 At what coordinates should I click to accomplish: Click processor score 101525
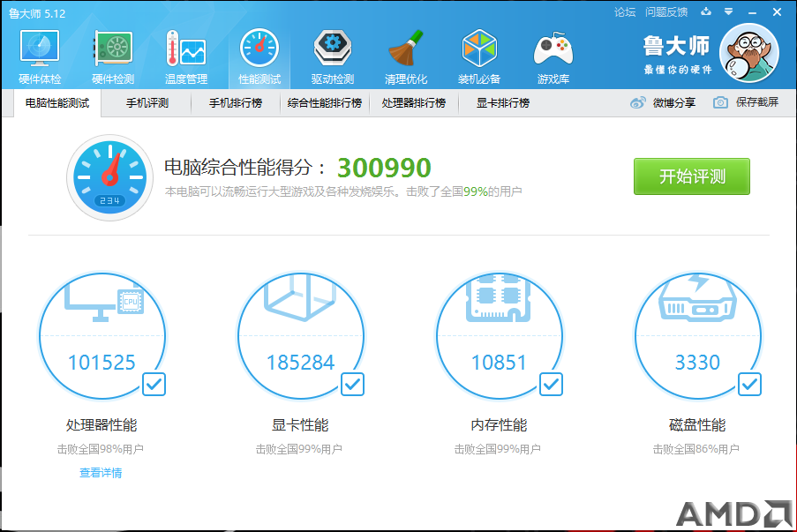tap(102, 363)
